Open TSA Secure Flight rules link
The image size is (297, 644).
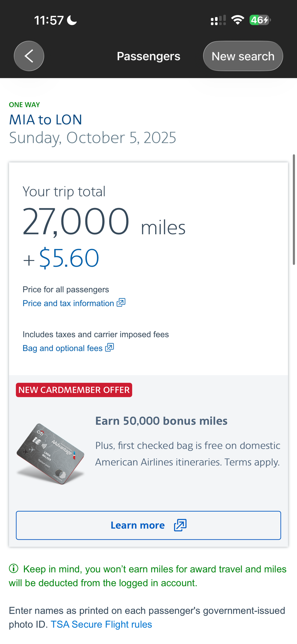[x=101, y=624]
